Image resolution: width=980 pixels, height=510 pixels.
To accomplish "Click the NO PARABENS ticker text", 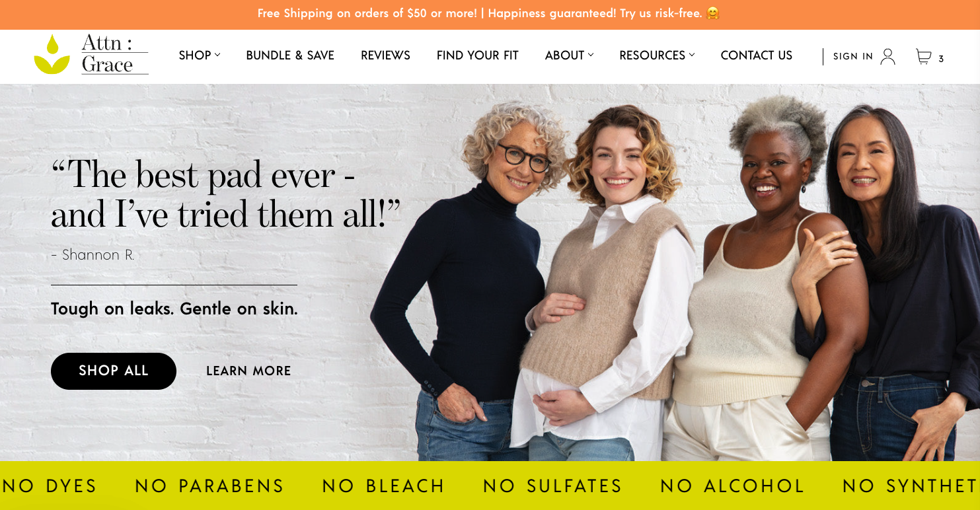I will pyautogui.click(x=209, y=486).
